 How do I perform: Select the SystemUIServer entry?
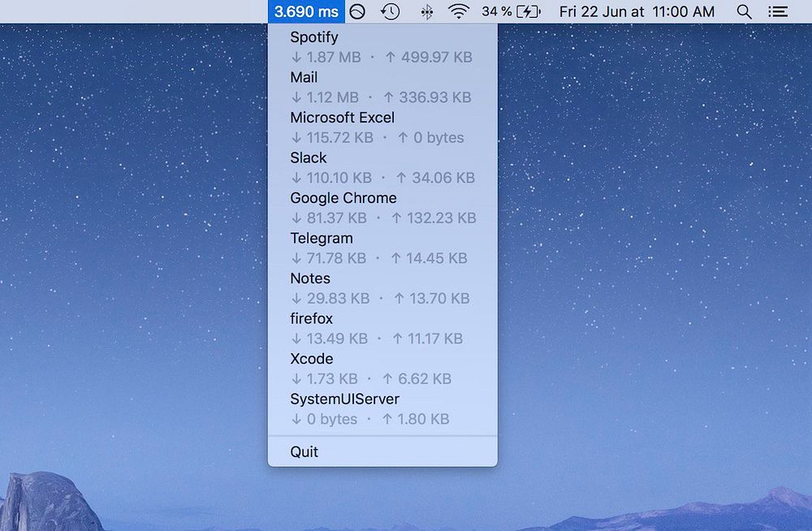(345, 399)
